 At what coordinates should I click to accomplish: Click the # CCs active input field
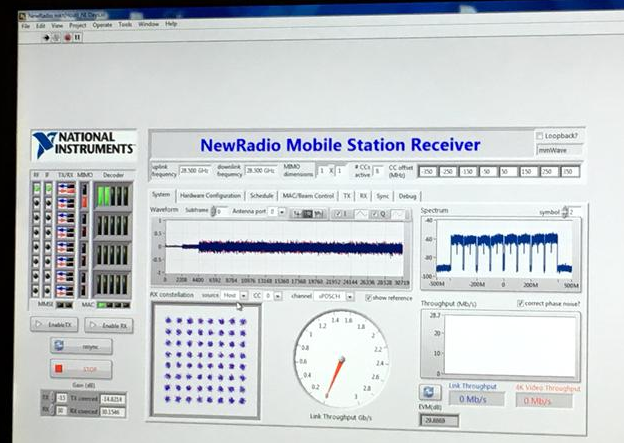pos(378,172)
